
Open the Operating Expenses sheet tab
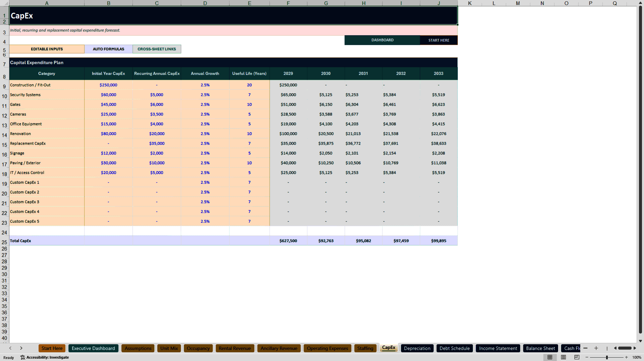tap(327, 348)
